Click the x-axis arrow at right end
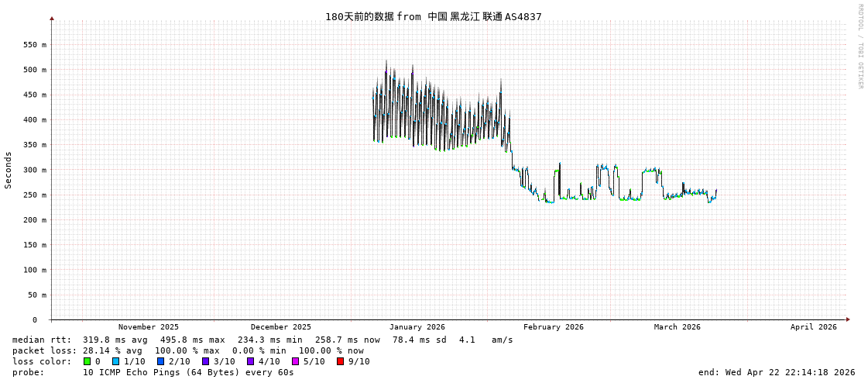Screen dimensions: 868x383 (x=848, y=319)
